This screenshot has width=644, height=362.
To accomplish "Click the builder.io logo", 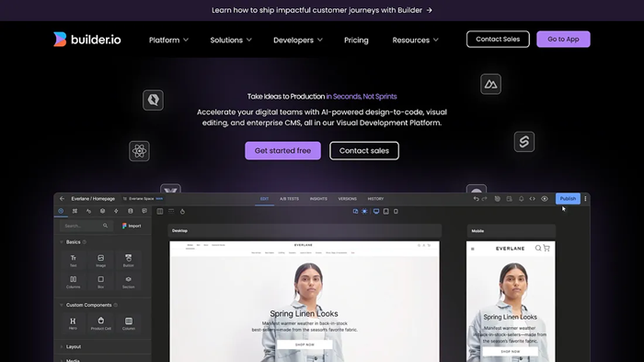I will click(87, 40).
